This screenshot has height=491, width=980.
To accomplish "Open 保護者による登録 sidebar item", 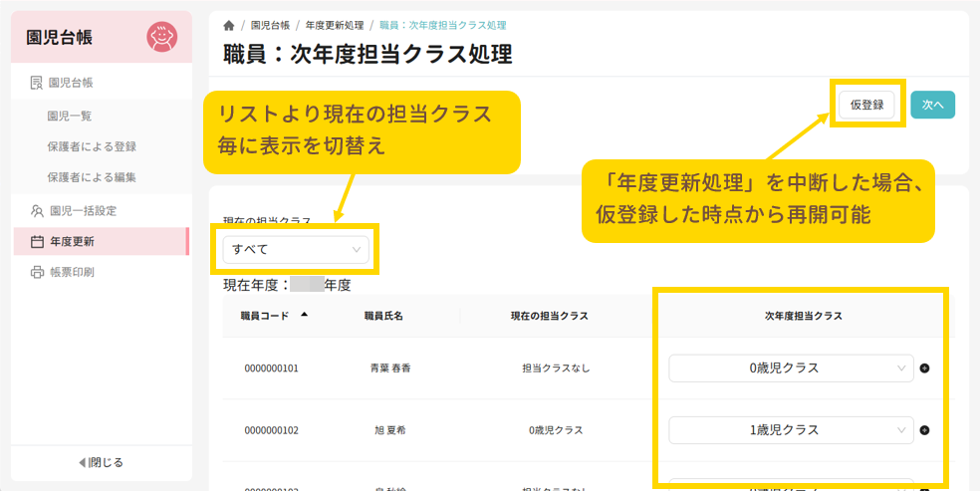I will coord(92,146).
